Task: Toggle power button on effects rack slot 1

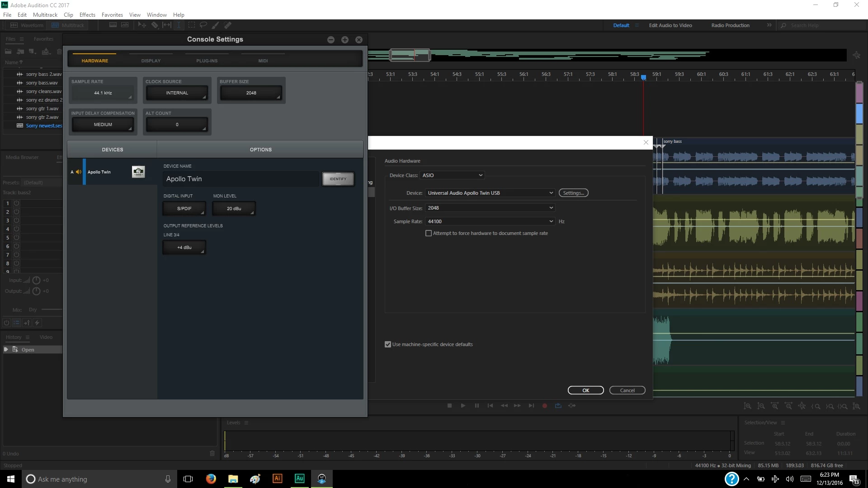Action: [16, 203]
